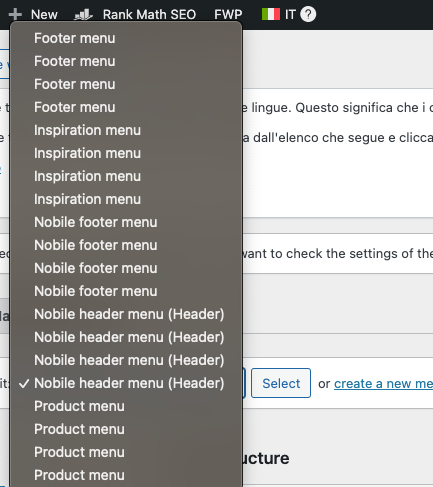Click the IT language label
Image resolution: width=433 pixels, height=487 pixels.
290,15
